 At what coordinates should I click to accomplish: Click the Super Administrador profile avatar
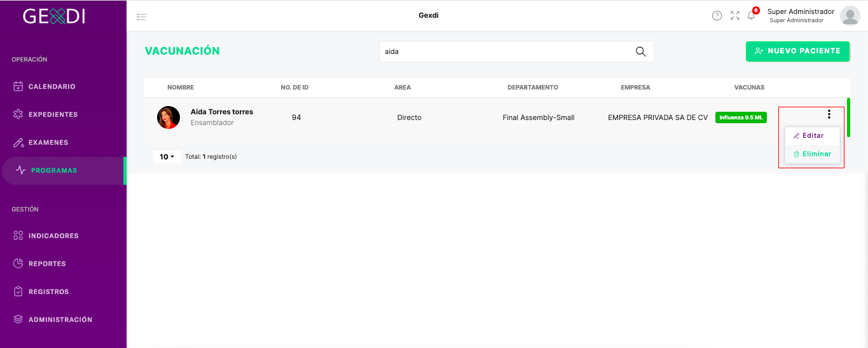pyautogui.click(x=850, y=16)
